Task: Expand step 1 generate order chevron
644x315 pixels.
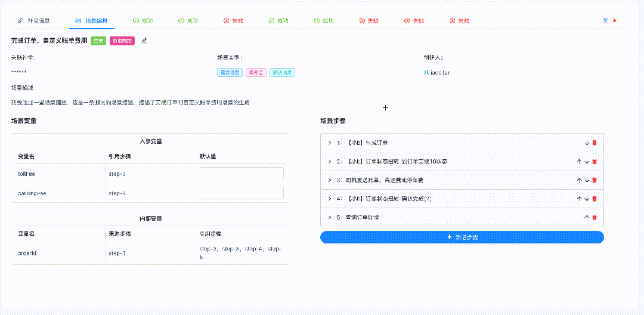Action: (329, 143)
